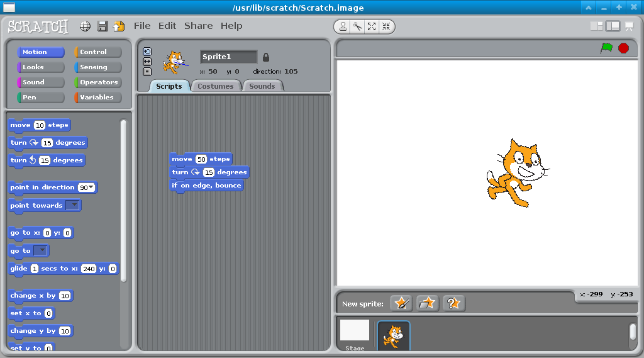
Task: Click the cat sprite on the stage
Action: pyautogui.click(x=517, y=174)
